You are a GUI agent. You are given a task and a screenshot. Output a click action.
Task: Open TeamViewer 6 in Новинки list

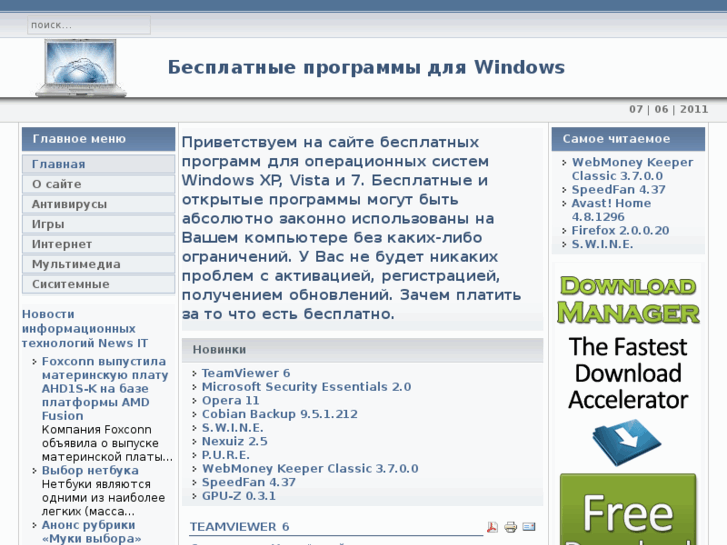(246, 373)
